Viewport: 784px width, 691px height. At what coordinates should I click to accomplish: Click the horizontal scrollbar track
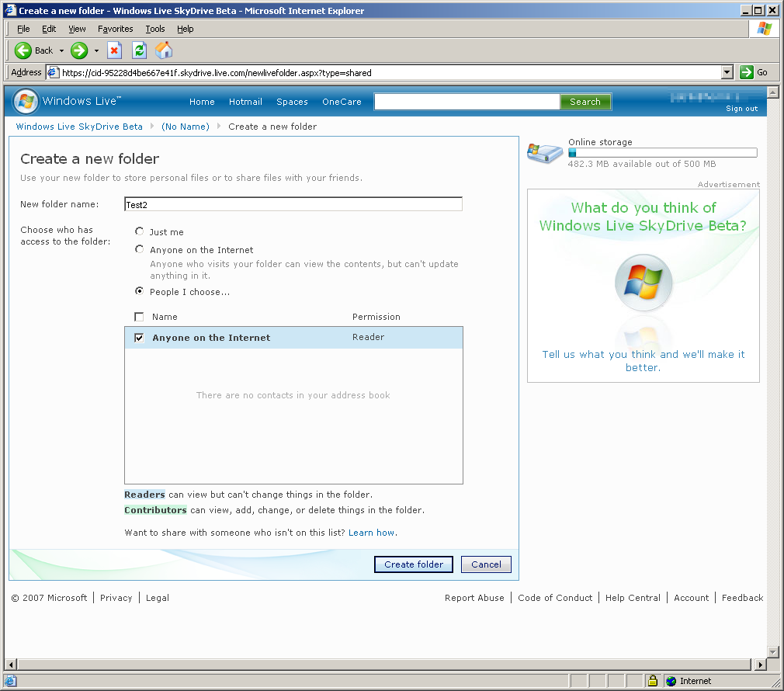point(384,665)
